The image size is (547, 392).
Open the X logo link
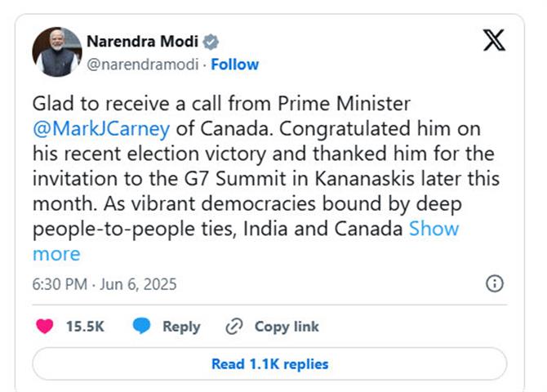tap(494, 41)
